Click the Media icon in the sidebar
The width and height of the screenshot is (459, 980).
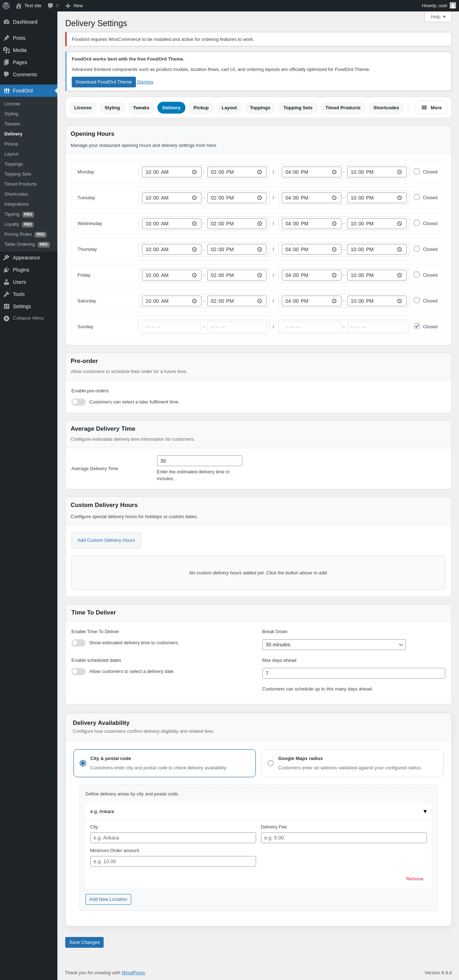coord(6,50)
